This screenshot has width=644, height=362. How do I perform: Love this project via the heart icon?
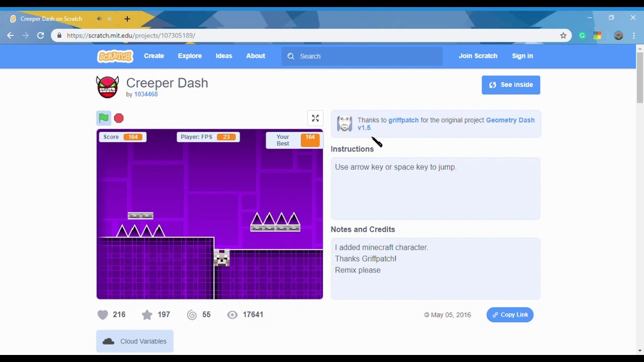[x=103, y=315]
